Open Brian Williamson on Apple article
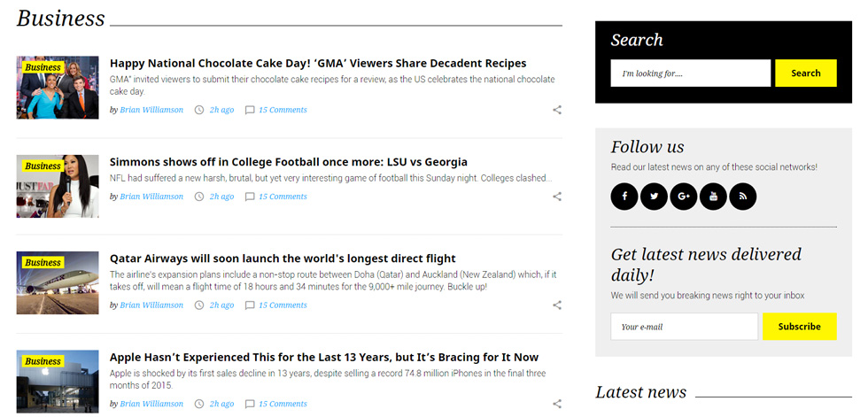 tap(151, 404)
